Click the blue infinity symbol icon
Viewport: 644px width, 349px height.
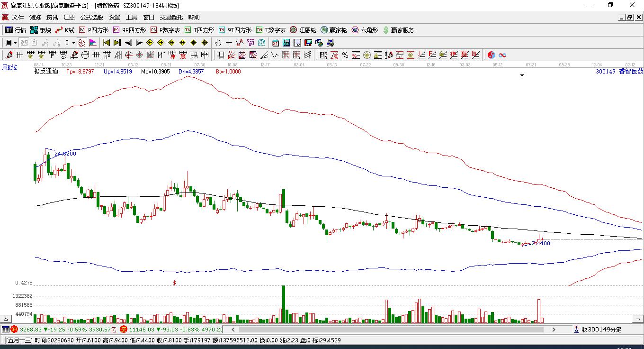(x=502, y=55)
